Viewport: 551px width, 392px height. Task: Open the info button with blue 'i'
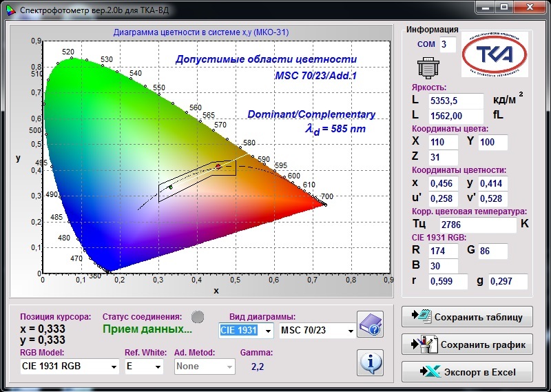(x=371, y=362)
